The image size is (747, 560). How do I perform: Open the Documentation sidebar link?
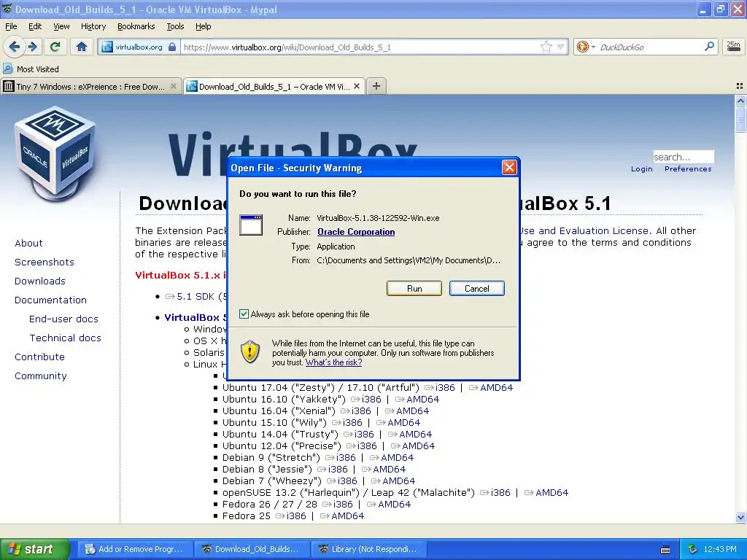(x=50, y=300)
